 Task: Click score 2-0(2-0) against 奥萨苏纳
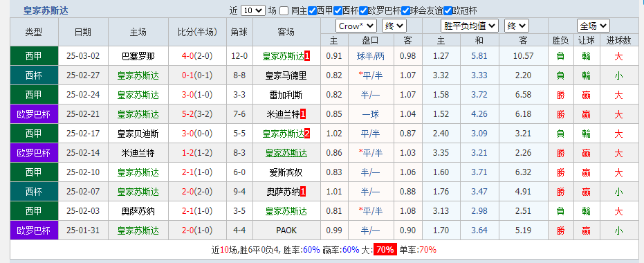coord(197,192)
